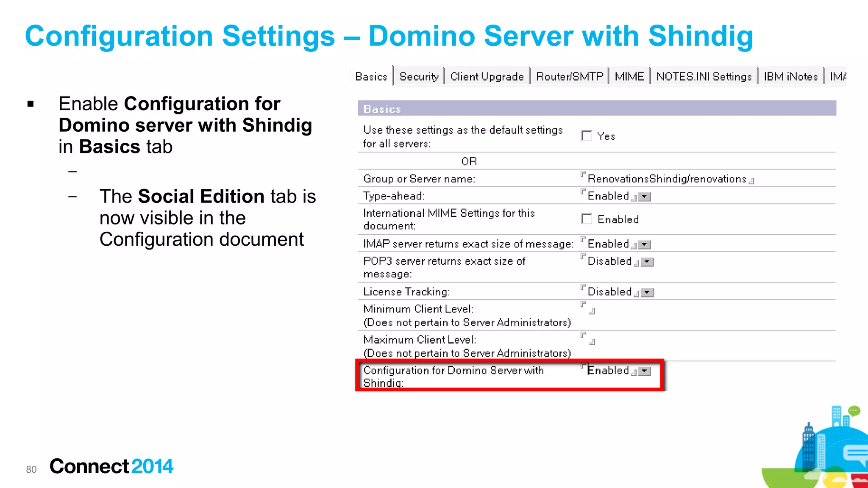Expand the License Tracking dropdown
Viewport: 868px width, 488px height.
pyautogui.click(x=647, y=292)
